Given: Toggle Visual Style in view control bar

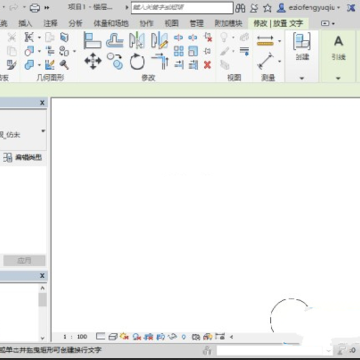Looking at the screenshot, I should tap(113, 337).
